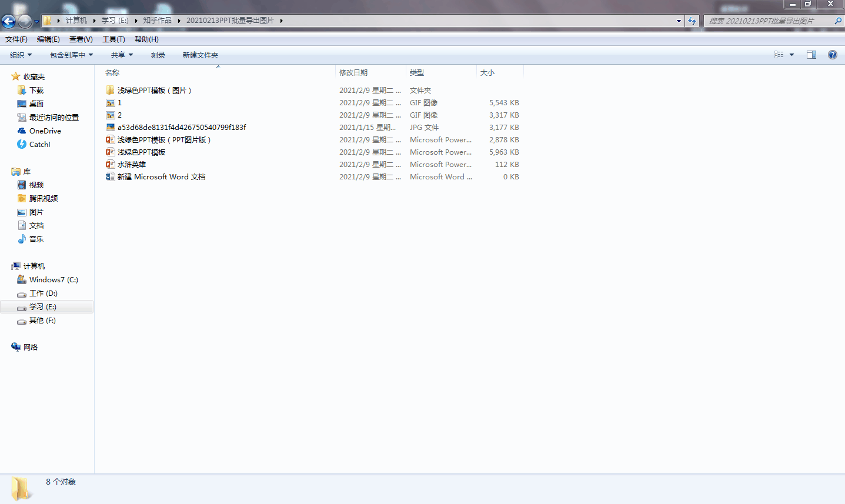Select 计算机 in navigation pane
This screenshot has width=845, height=504.
pos(34,266)
